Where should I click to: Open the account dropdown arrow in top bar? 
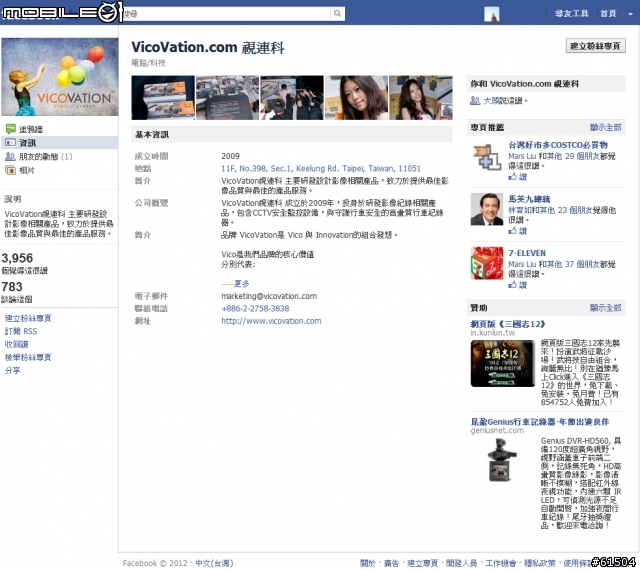click(x=630, y=14)
